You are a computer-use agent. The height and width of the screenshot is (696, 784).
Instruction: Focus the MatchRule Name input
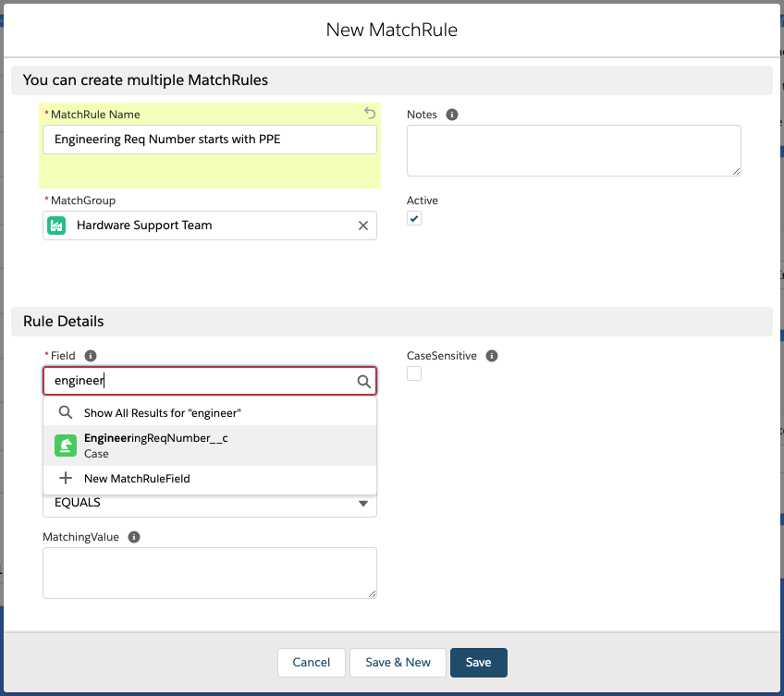[x=210, y=140]
